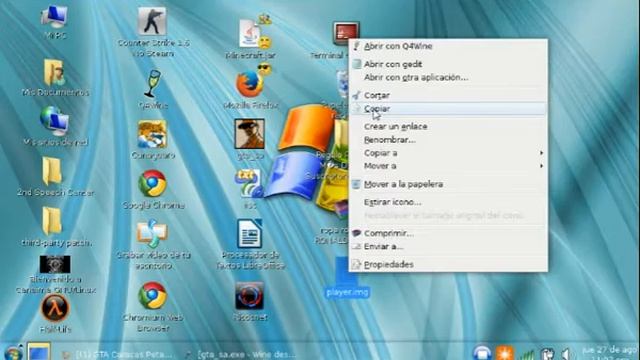The image size is (640, 360).
Task: Expand the Mover a submenu
Action: coord(448,166)
